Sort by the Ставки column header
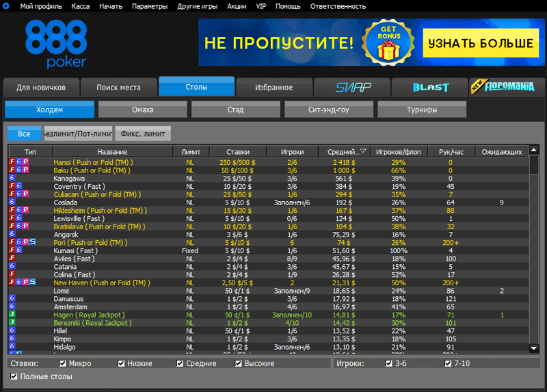Screen dimensions: 547x392 click(238, 152)
